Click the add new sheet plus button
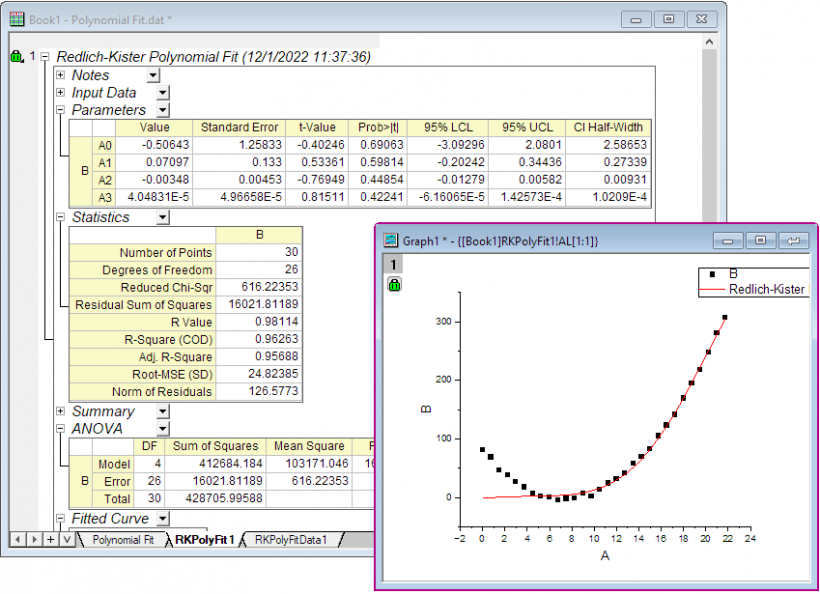The height and width of the screenshot is (594, 820). 50,539
